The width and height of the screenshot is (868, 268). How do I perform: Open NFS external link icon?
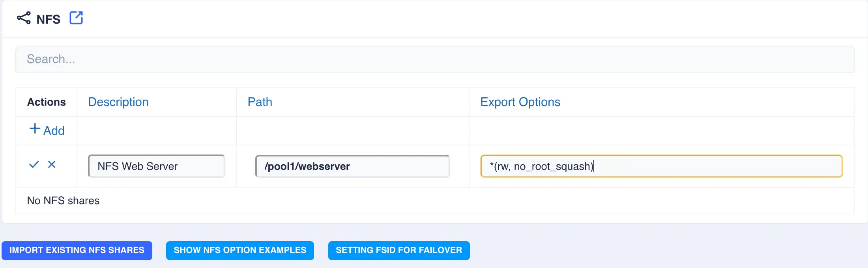pyautogui.click(x=76, y=18)
